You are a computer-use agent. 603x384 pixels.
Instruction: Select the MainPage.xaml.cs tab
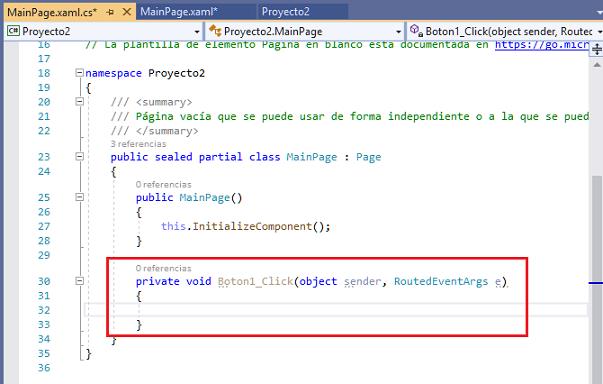click(x=52, y=12)
